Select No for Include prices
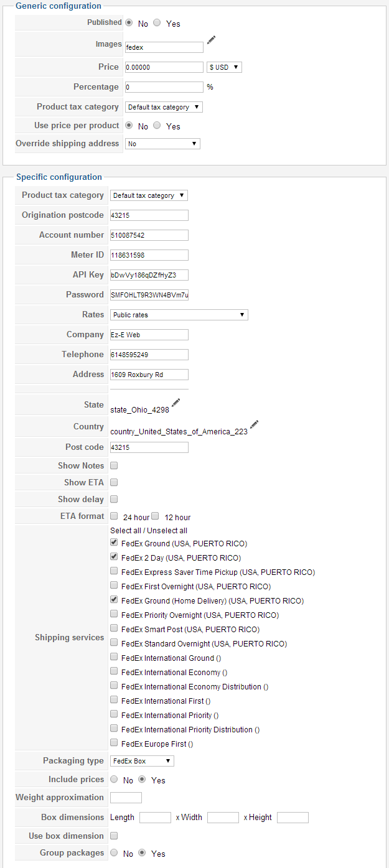The height and width of the screenshot is (868, 389). 114,779
